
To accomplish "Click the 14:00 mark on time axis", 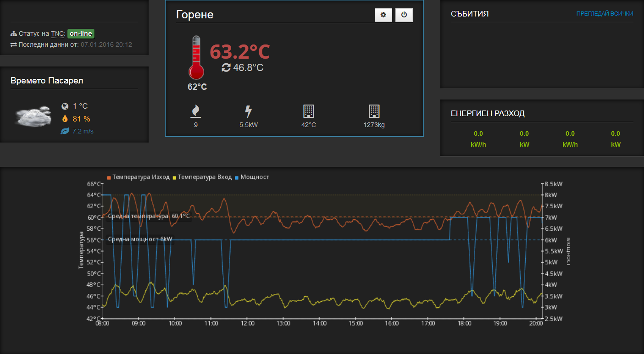I will (x=319, y=323).
